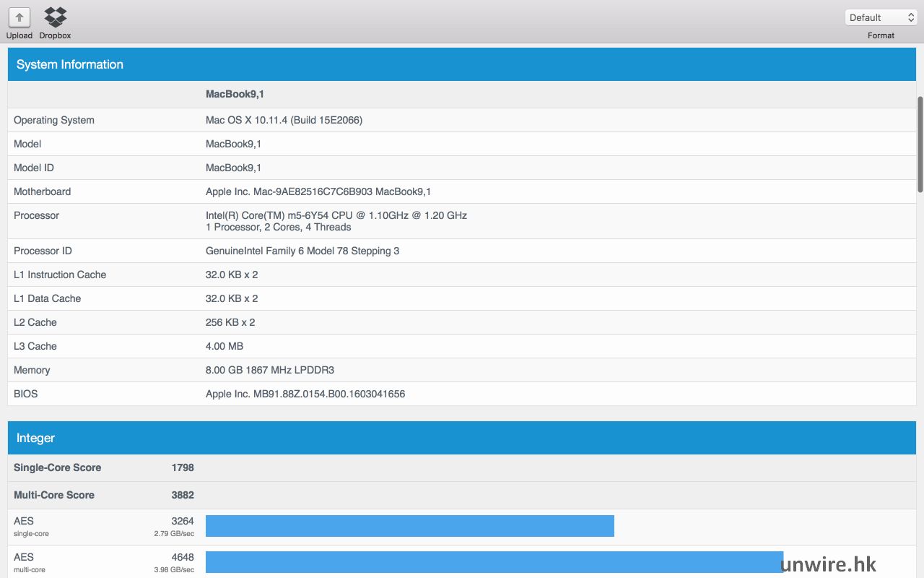Select the Operating System row label
Image resolution: width=924 pixels, height=578 pixels.
pos(54,120)
